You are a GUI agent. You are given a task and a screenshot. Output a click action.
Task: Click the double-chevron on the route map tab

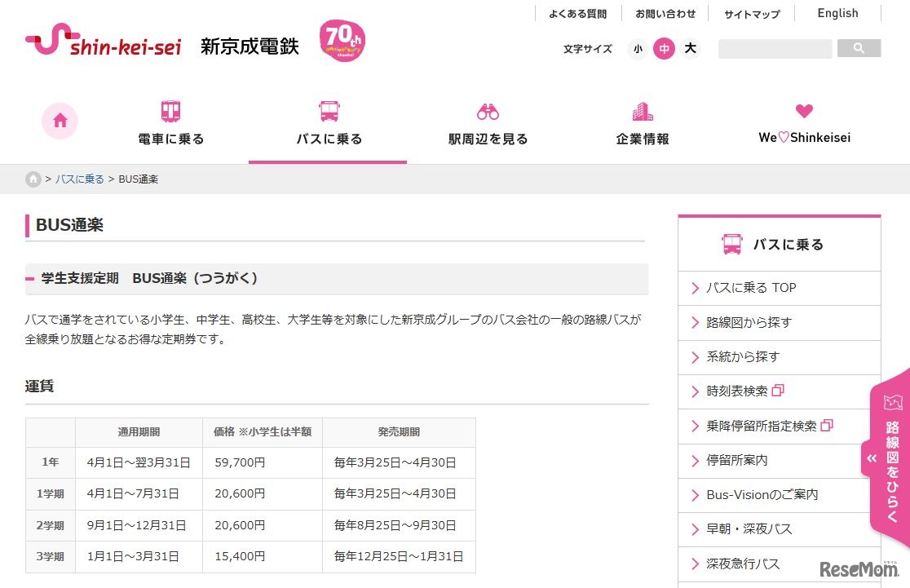pyautogui.click(x=871, y=458)
